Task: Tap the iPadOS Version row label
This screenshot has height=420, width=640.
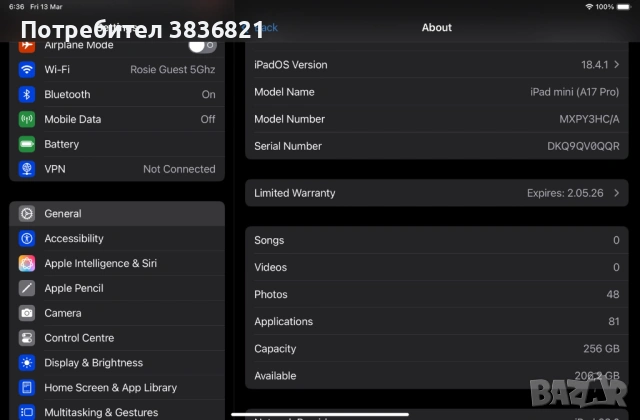Action: pos(291,64)
